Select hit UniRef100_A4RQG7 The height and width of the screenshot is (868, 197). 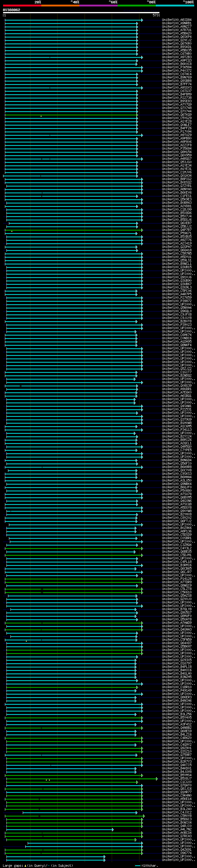tap(177, 159)
